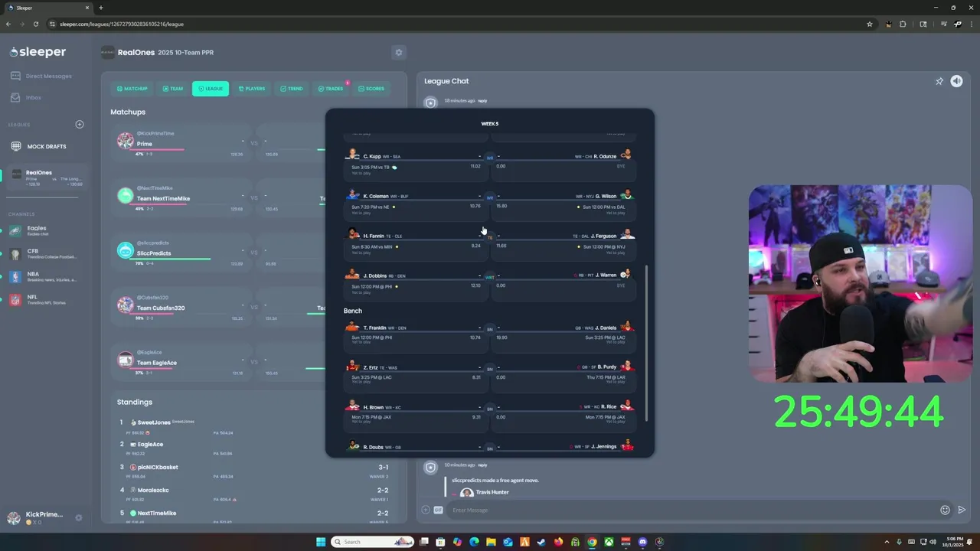The height and width of the screenshot is (551, 980).
Task: Switch to the Matchup tab
Action: 132,89
